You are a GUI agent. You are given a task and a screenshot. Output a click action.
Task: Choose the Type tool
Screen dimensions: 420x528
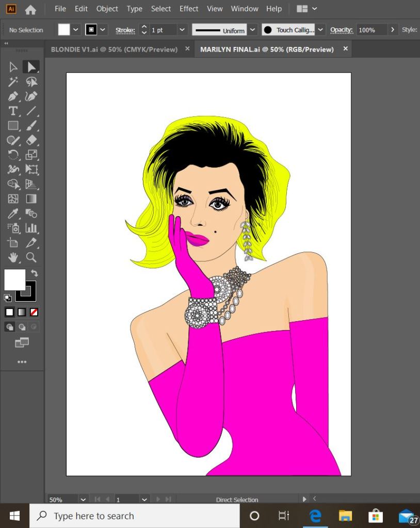[13, 111]
